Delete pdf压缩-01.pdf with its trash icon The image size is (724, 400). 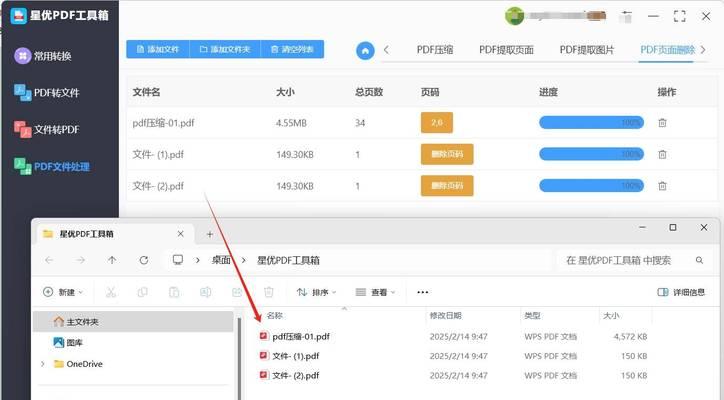point(662,123)
